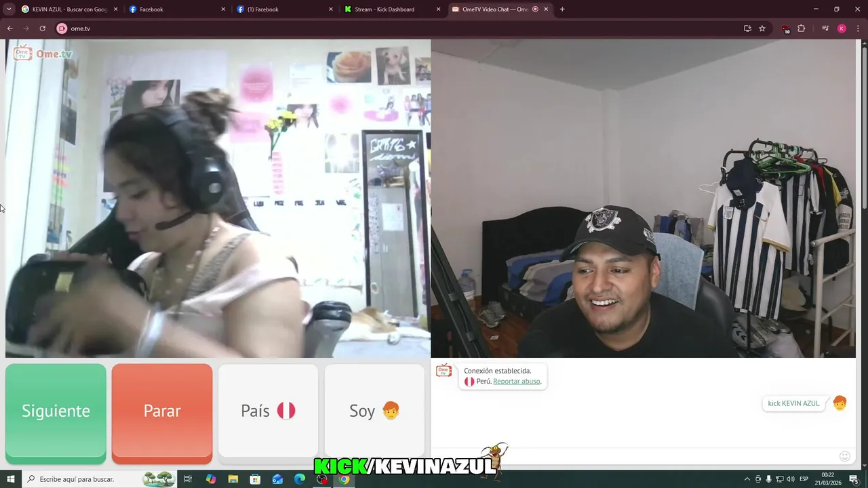Click the Siguiente button
868x488 pixels.
click(56, 413)
